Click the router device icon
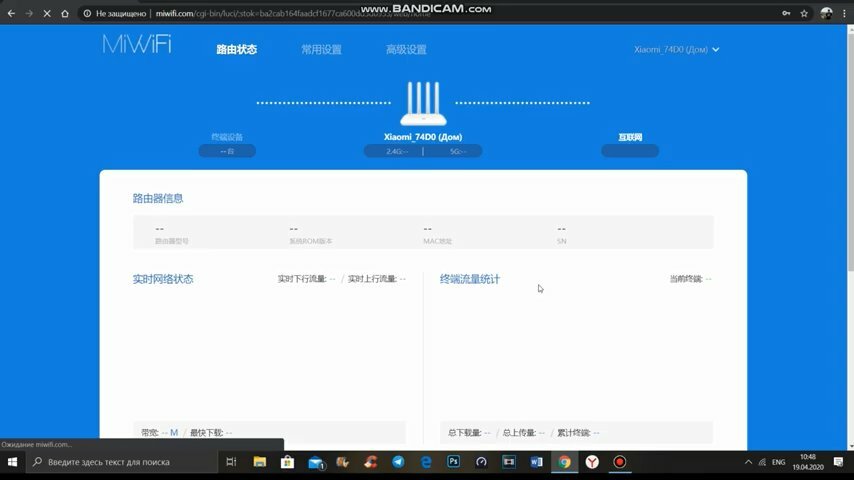This screenshot has height=480, width=854. pyautogui.click(x=423, y=103)
